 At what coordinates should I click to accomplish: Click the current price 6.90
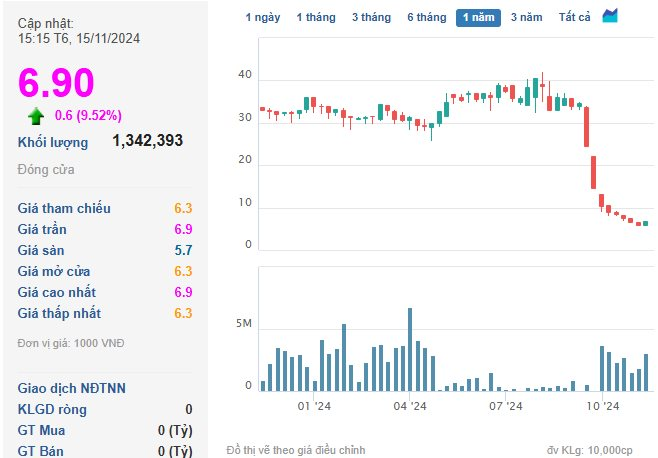(x=56, y=82)
